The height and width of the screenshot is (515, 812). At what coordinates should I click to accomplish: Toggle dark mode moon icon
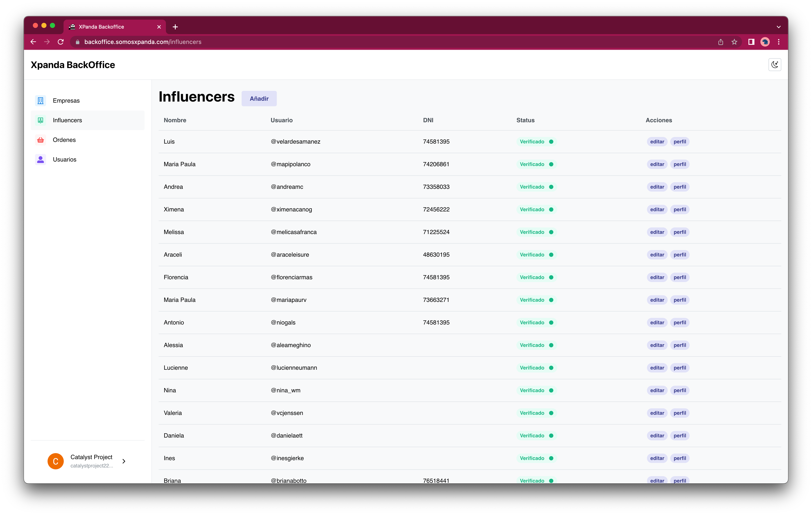tap(774, 64)
